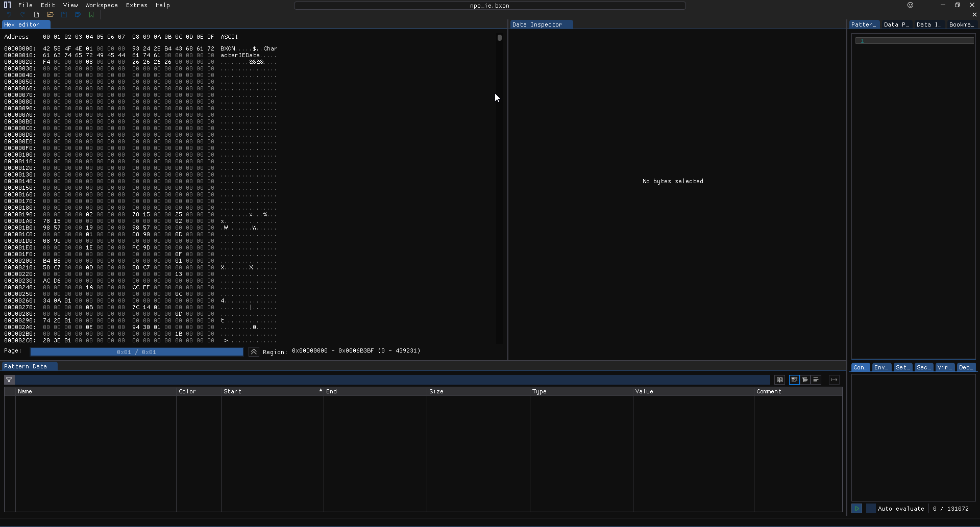Sort by the End column header
The image size is (980, 527).
click(x=375, y=391)
